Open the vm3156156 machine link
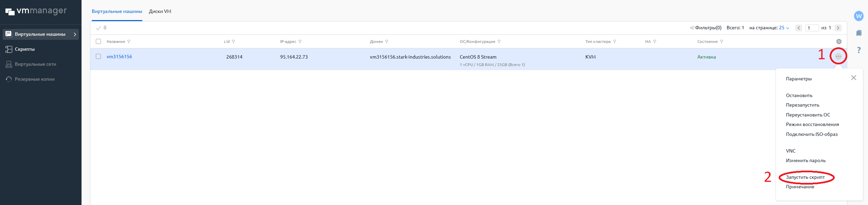 [x=119, y=57]
